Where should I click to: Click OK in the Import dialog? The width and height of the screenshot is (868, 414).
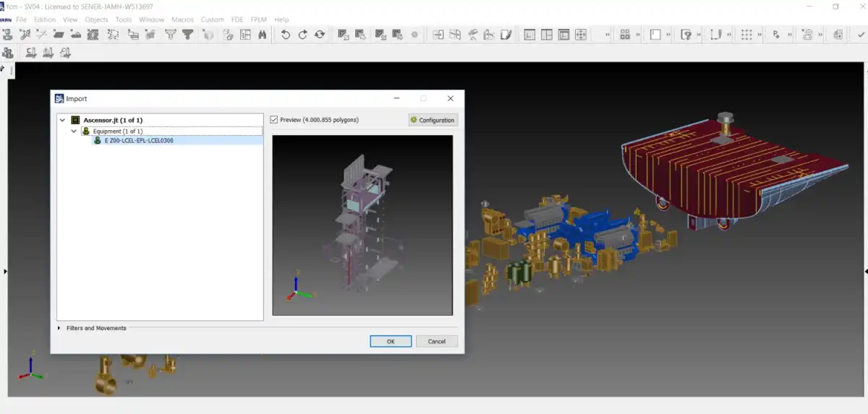(391, 341)
